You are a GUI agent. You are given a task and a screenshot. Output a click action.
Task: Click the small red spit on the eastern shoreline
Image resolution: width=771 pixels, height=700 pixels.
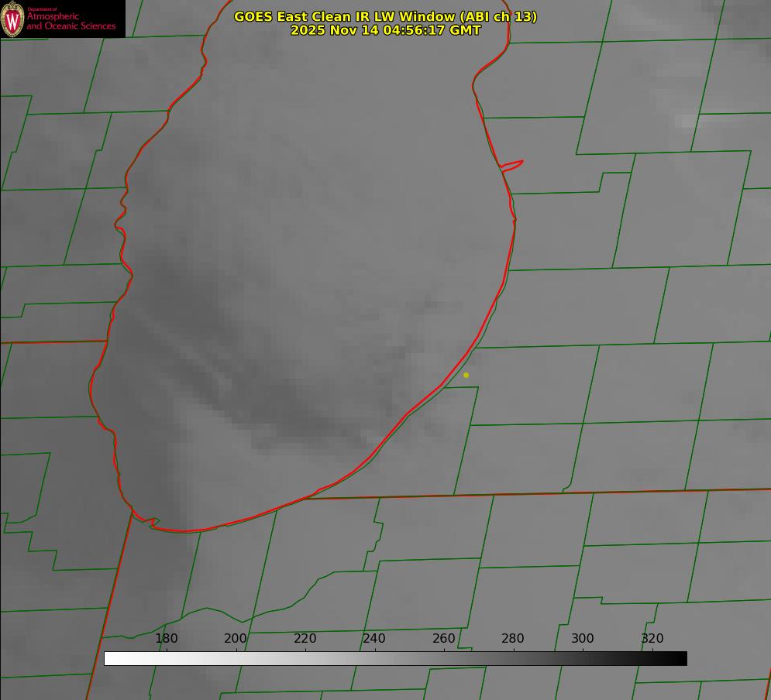[513, 164]
